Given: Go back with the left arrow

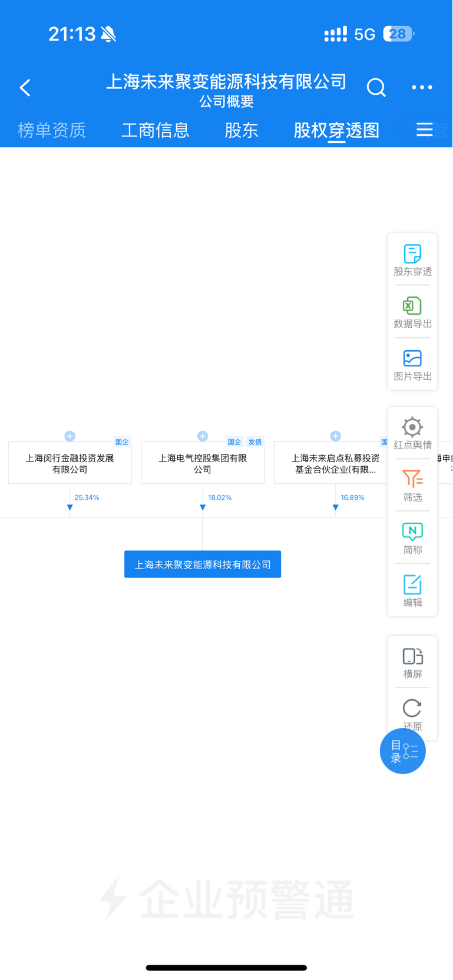Looking at the screenshot, I should (25, 88).
